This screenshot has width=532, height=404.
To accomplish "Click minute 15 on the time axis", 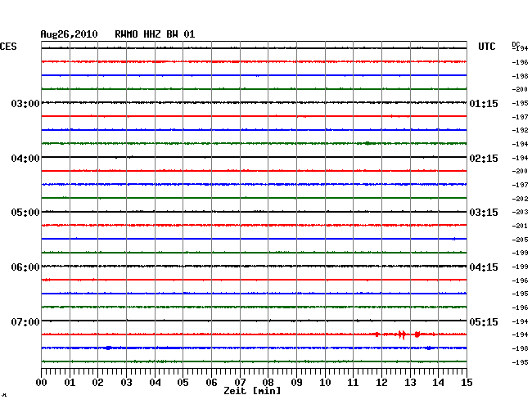I will [x=467, y=383].
